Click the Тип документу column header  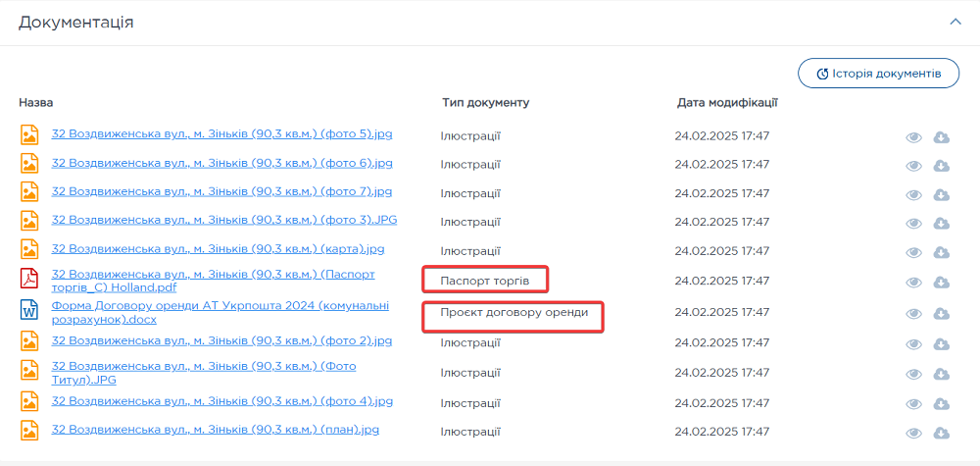[x=484, y=102]
